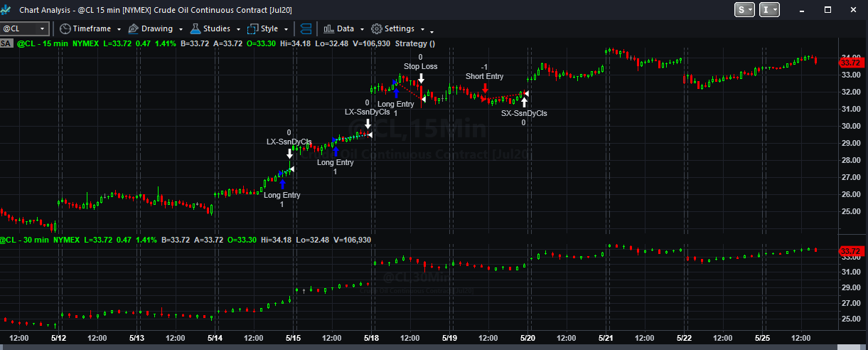
Task: Click the Chart Analysis app icon in title bar
Action: tap(7, 10)
